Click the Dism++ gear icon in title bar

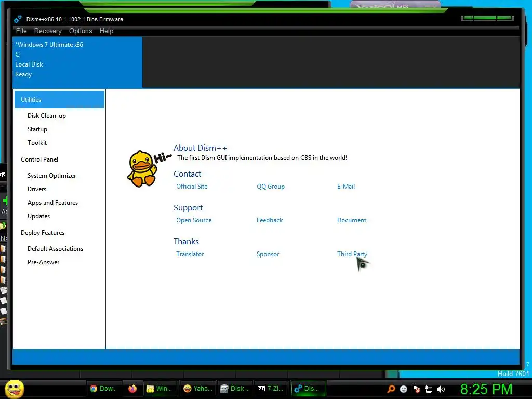coord(18,19)
